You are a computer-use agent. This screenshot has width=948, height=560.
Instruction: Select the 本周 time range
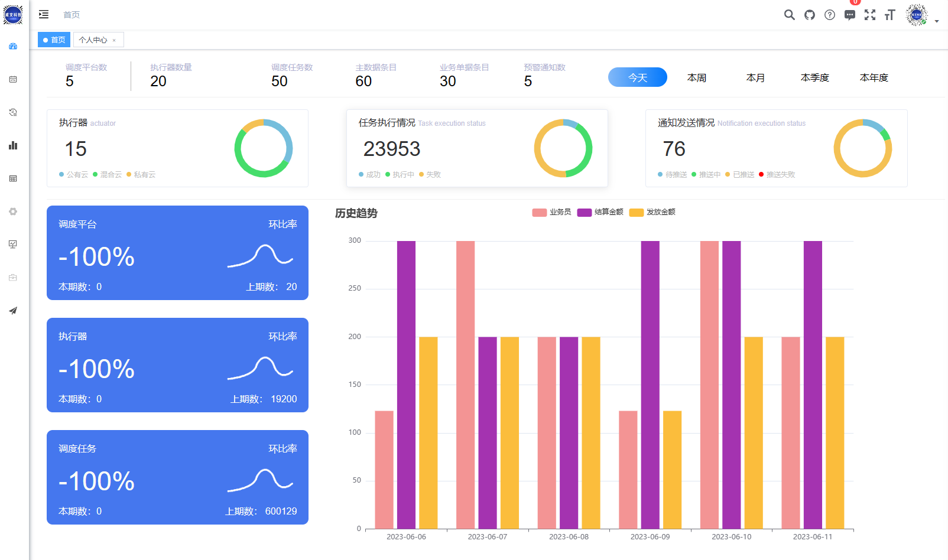pyautogui.click(x=697, y=77)
